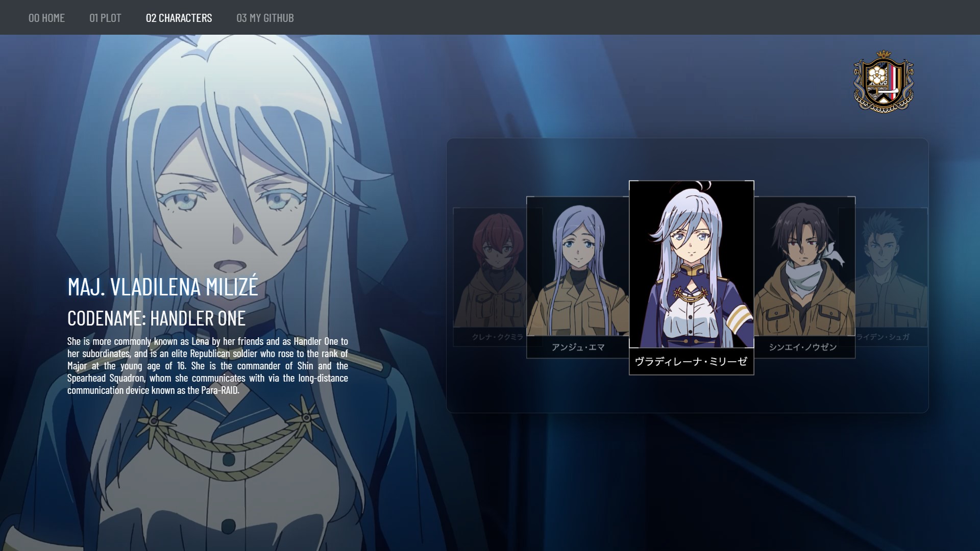Screen dimensions: 980x551
Task: Select the ライデン・シュガ character card
Action: 891,277
